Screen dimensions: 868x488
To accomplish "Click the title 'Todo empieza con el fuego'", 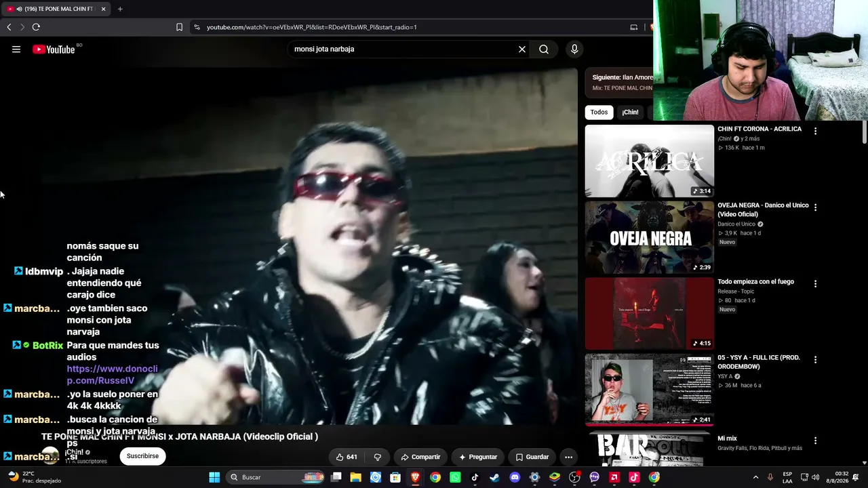I will [x=755, y=282].
